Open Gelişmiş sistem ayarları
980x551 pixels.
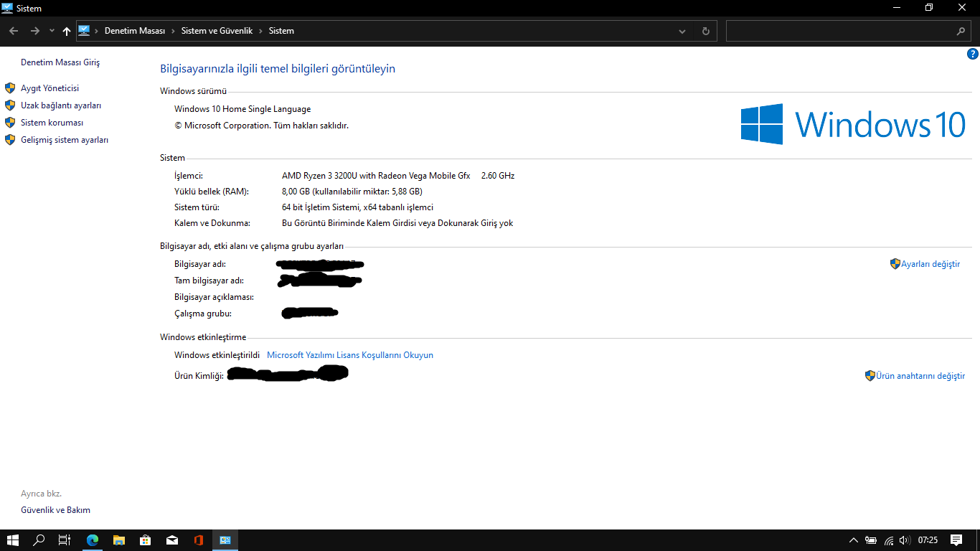[65, 140]
